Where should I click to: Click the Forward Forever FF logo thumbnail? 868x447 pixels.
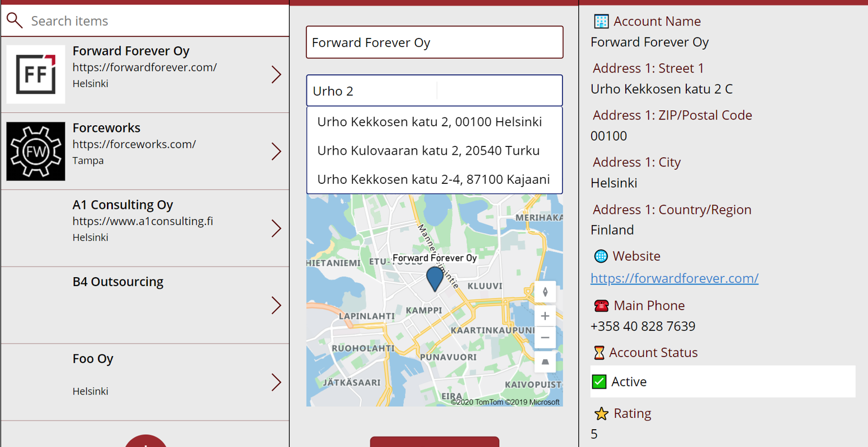[x=36, y=74]
